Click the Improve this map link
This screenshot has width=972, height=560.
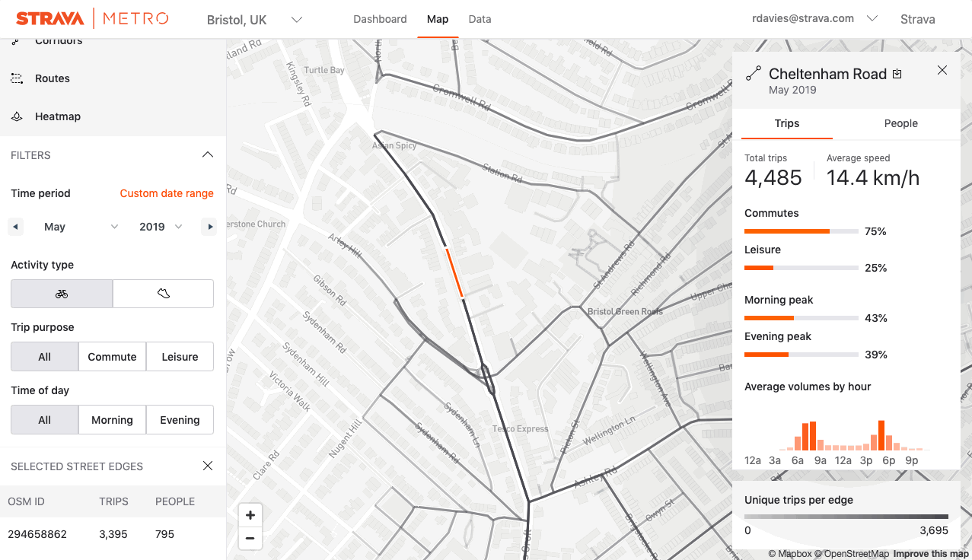click(931, 554)
